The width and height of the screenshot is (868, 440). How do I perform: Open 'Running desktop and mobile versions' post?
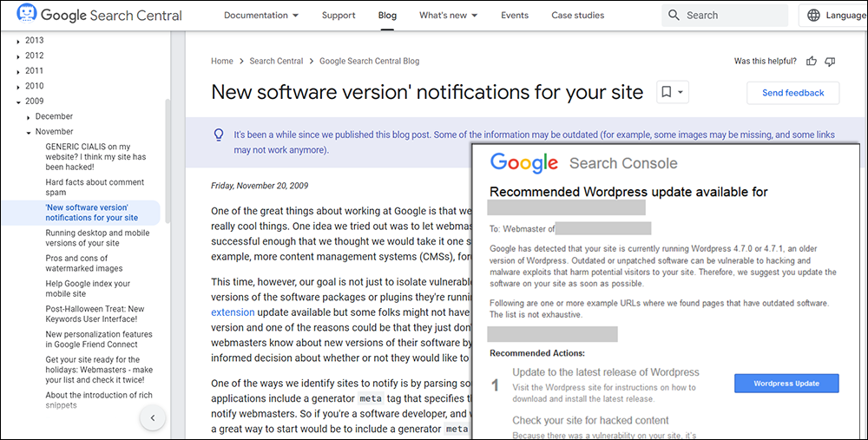97,238
